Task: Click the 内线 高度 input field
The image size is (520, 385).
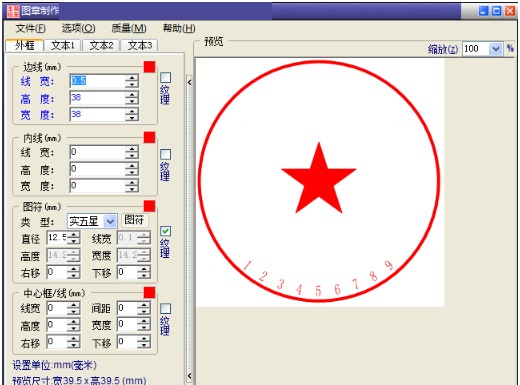Action: [x=98, y=169]
